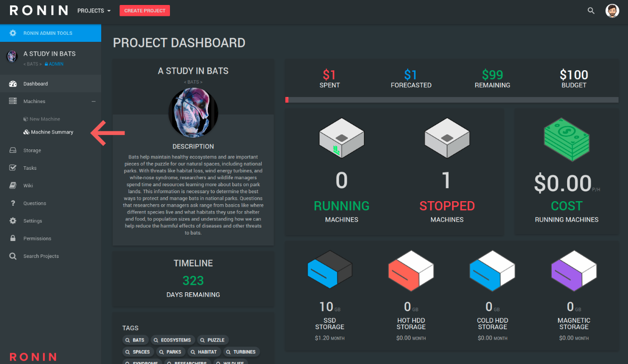Click the Dashboard gauge icon

[x=13, y=84]
